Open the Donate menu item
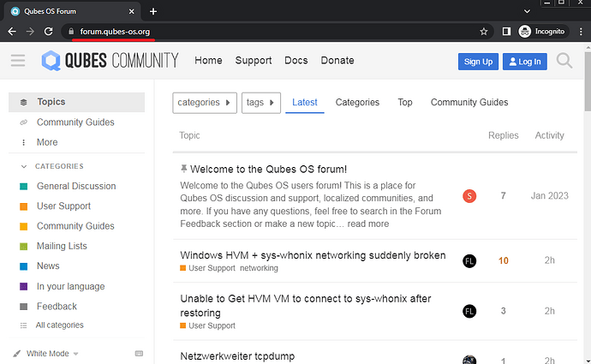 click(x=337, y=60)
